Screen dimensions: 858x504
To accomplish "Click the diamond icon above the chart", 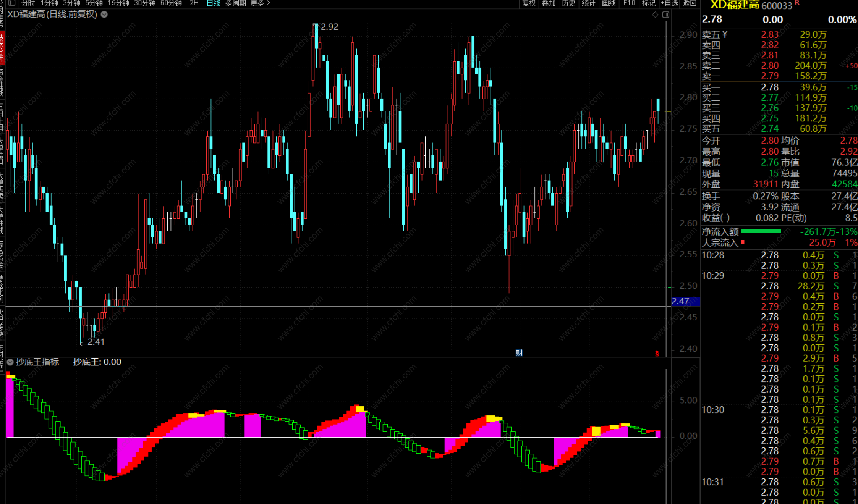I will 655,15.
